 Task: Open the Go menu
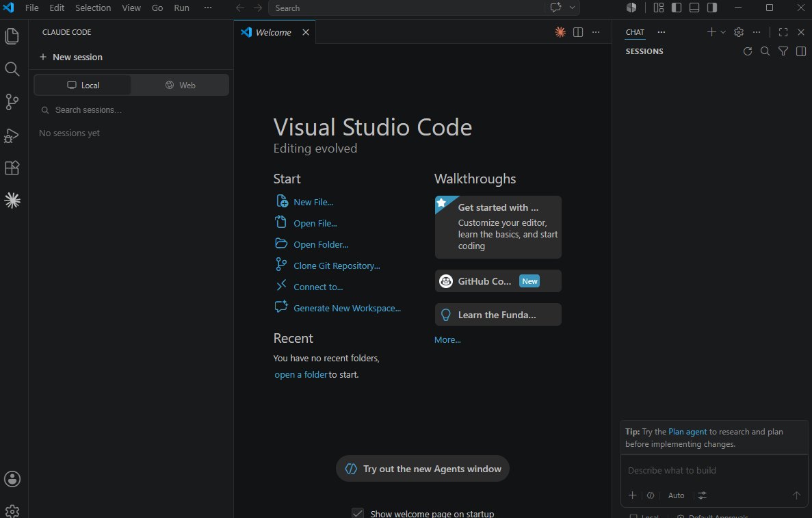click(157, 8)
